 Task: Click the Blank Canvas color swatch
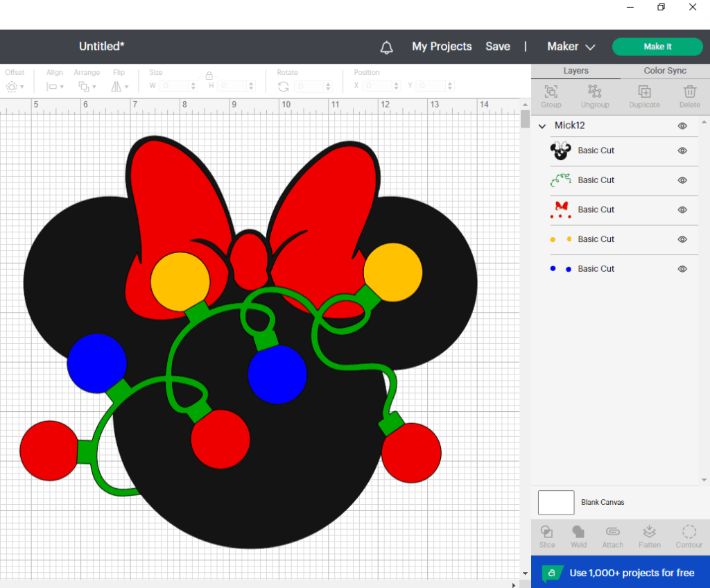[x=556, y=503]
